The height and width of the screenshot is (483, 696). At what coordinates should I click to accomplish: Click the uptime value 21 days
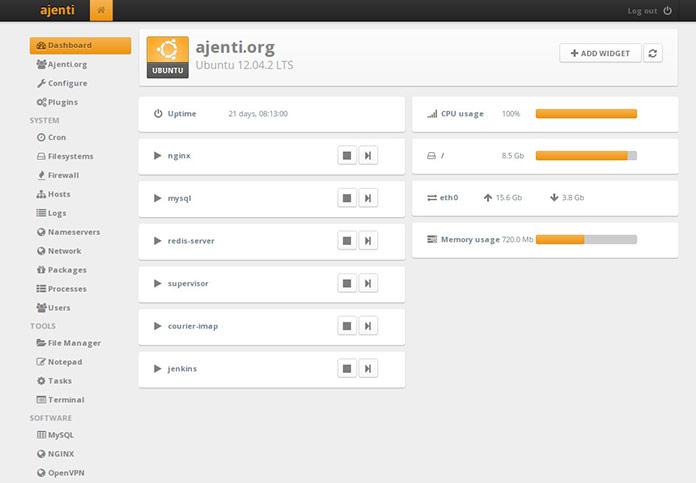[x=258, y=114]
